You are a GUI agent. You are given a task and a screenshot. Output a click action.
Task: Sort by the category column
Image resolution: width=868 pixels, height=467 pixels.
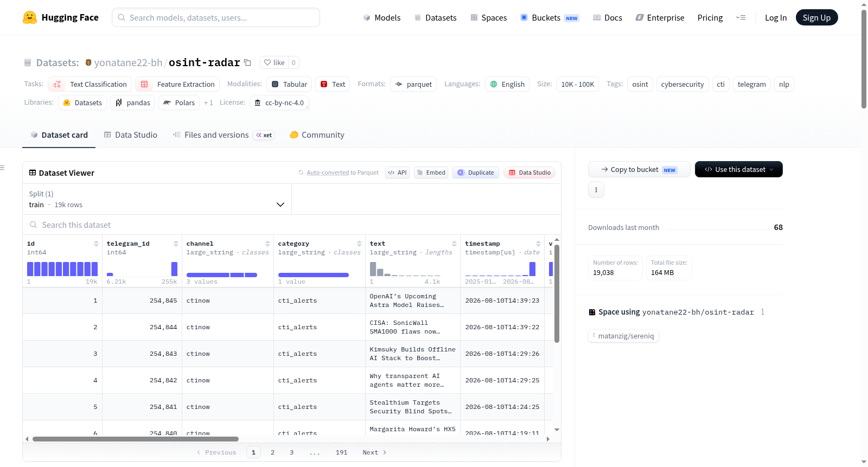click(x=359, y=244)
